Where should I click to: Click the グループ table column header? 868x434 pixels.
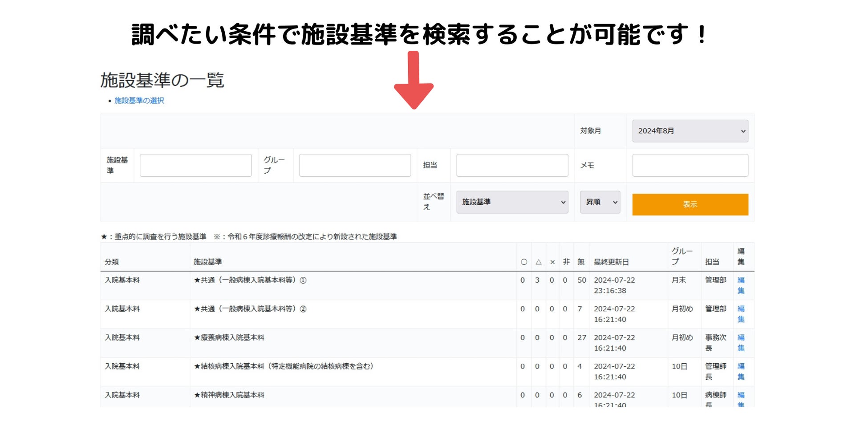[x=682, y=256]
